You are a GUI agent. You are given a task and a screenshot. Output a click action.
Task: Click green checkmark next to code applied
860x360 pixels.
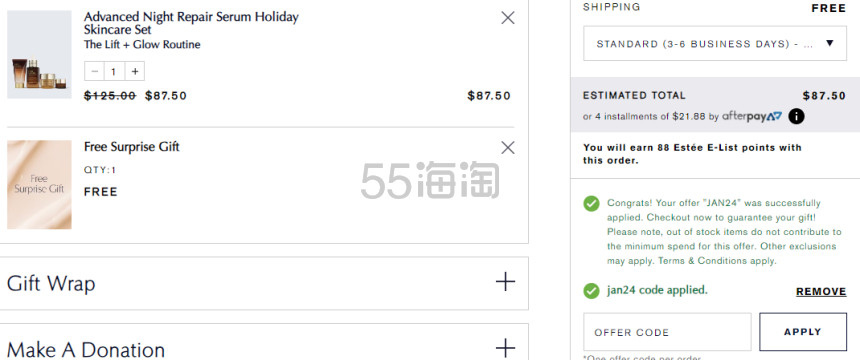coord(591,291)
